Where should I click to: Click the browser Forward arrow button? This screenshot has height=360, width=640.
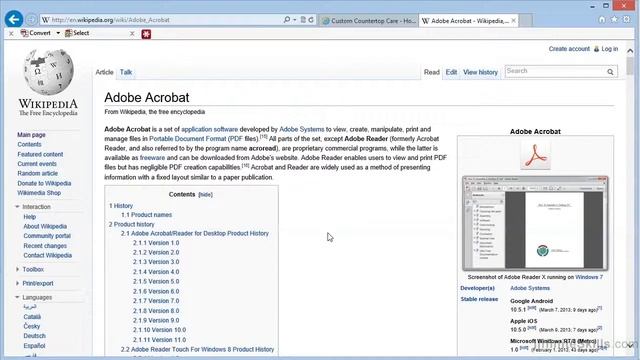tap(31, 20)
